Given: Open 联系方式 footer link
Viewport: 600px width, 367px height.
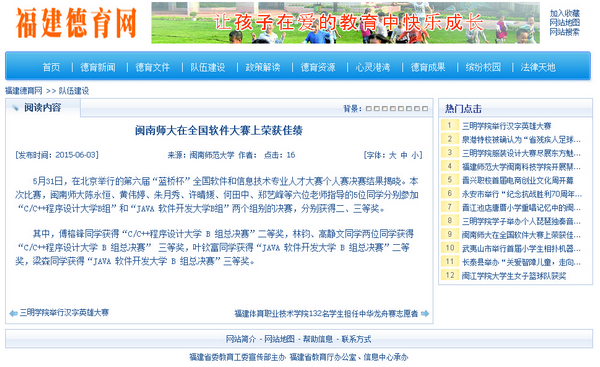Looking at the screenshot, I should pos(356,339).
